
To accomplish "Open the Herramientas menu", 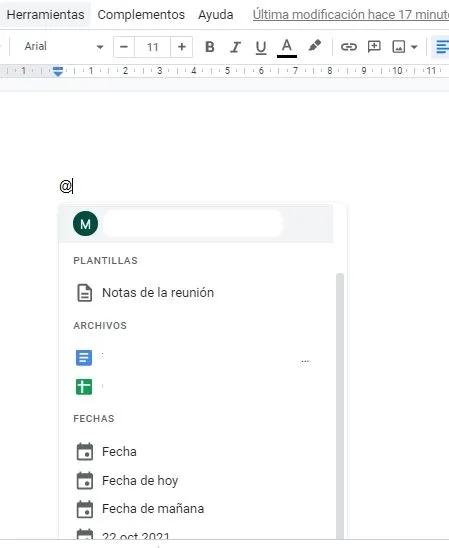I will point(45,15).
